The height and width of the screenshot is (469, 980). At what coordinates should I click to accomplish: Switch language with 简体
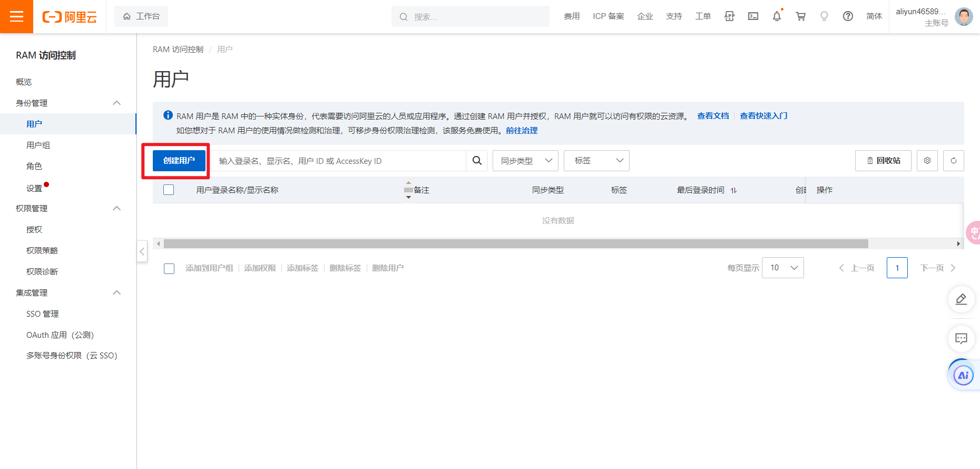874,16
